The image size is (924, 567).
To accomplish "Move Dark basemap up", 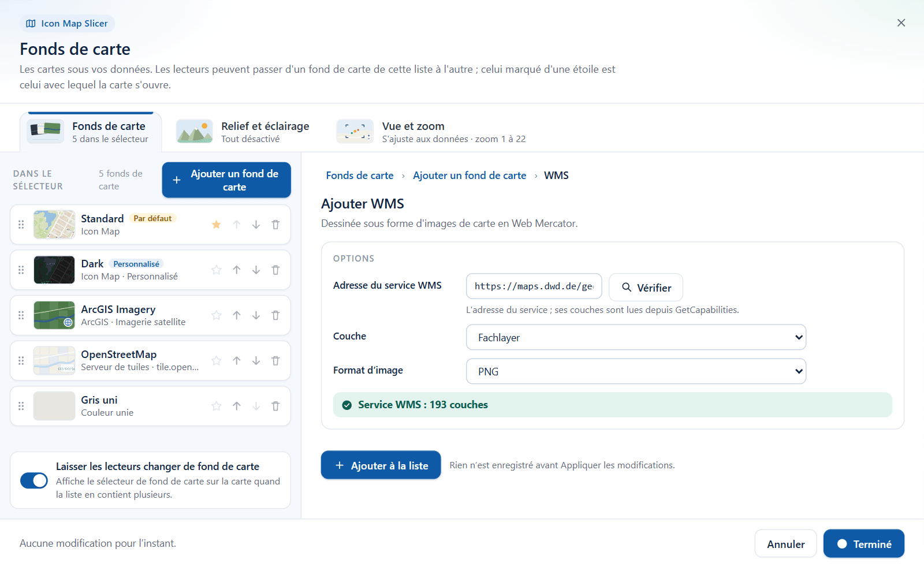I will 237,270.
